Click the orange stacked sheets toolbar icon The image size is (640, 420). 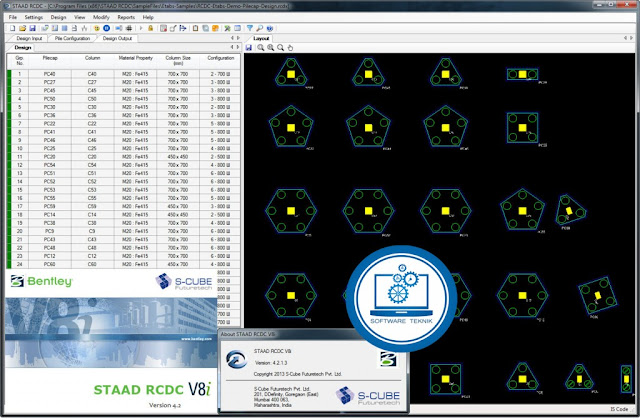point(215,28)
